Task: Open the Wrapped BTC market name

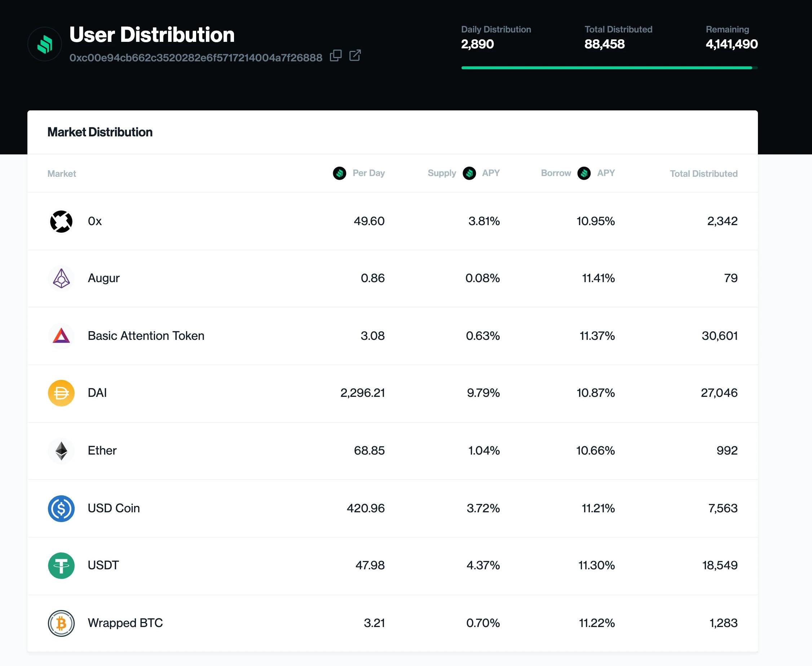Action: [x=125, y=623]
